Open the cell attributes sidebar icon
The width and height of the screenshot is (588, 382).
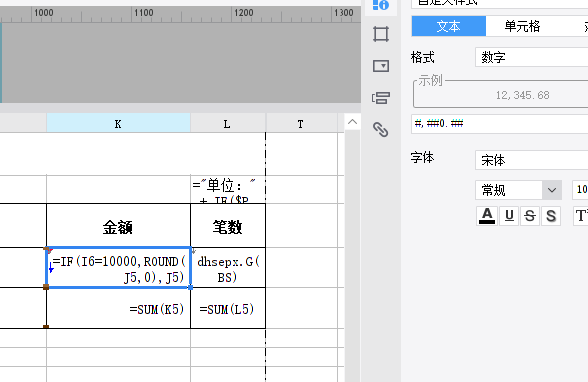click(381, 5)
